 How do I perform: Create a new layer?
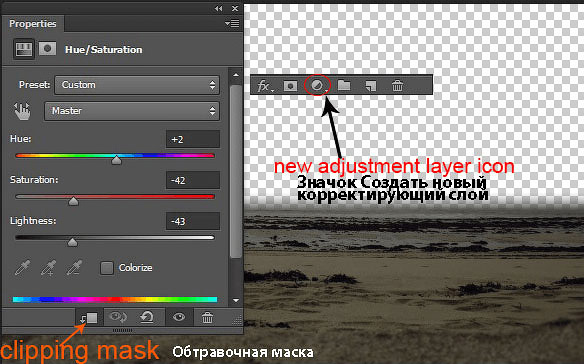pos(371,86)
